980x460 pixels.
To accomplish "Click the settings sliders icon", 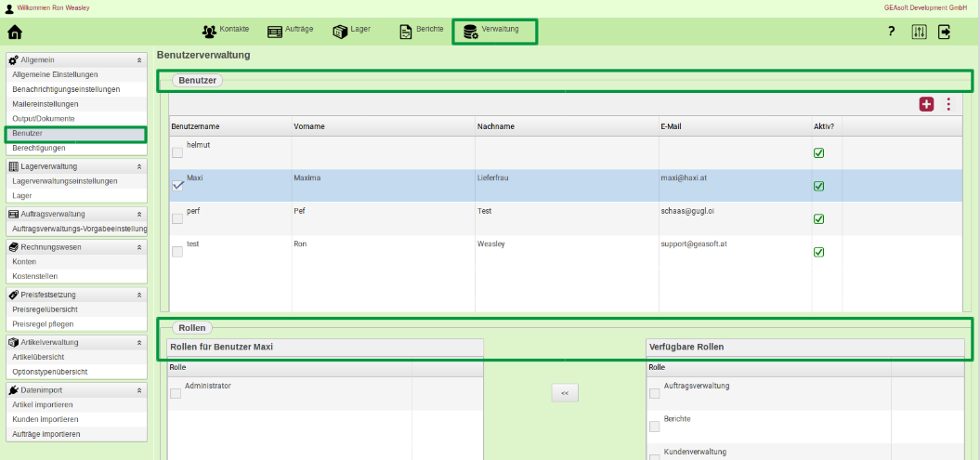I will [920, 32].
